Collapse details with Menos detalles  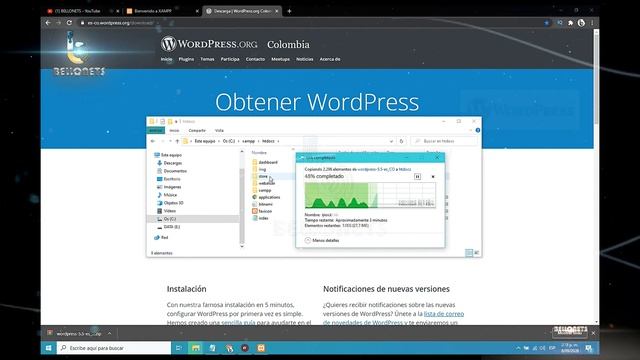click(322, 240)
